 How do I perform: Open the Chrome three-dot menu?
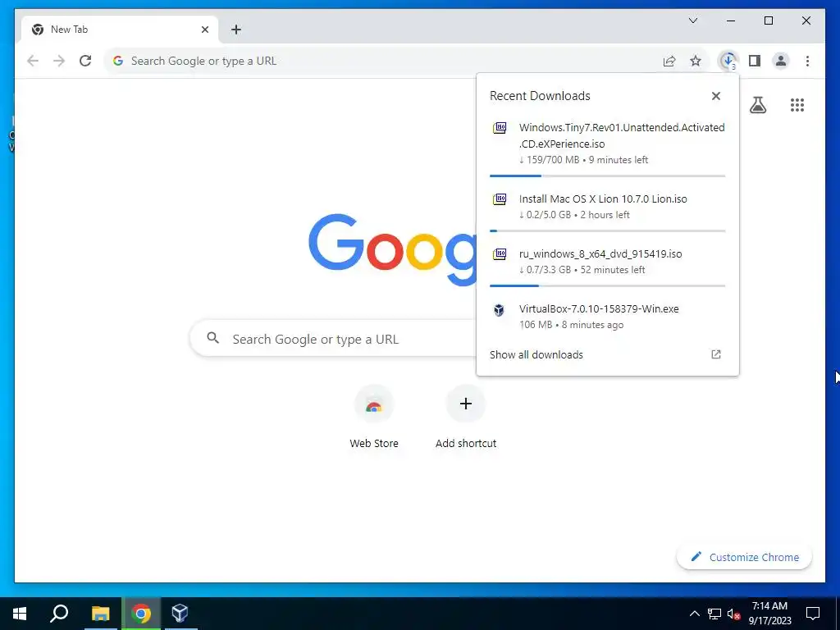point(807,61)
